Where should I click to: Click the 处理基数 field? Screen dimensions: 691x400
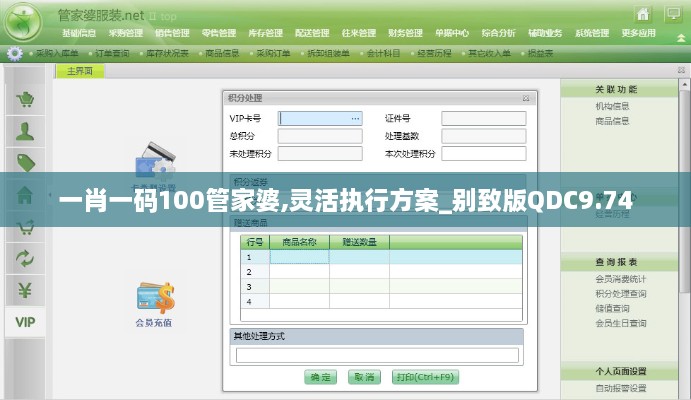click(x=484, y=136)
